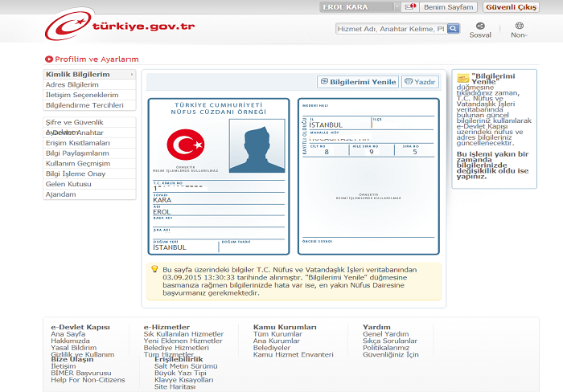Screen dimensions: 563x392
Task: Open İletişim Seçeneklerim menu item
Action: (x=89, y=95)
